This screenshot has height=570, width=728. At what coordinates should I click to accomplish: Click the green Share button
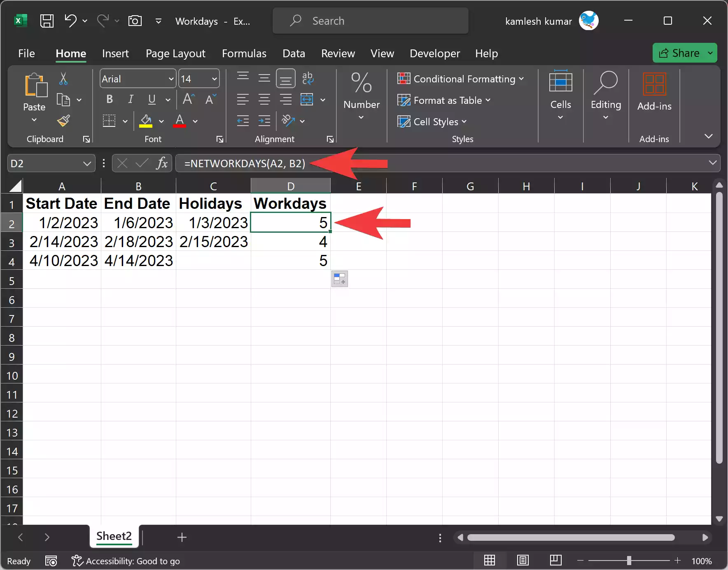680,53
